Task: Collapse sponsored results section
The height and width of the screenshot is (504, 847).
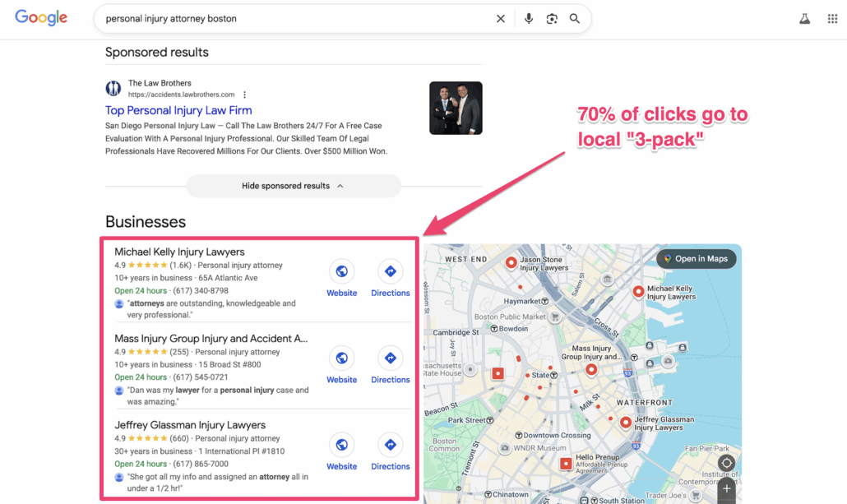Action: tap(294, 186)
